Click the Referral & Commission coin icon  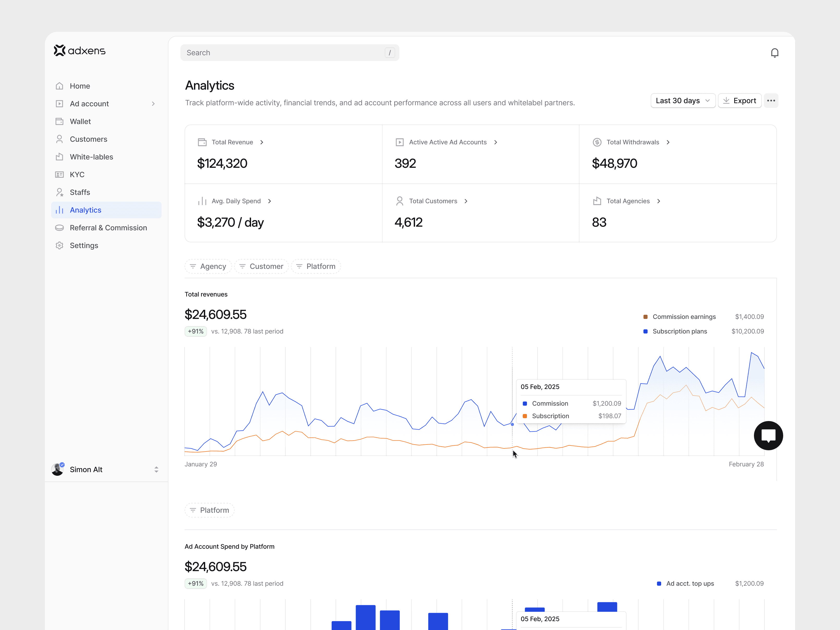(x=60, y=228)
